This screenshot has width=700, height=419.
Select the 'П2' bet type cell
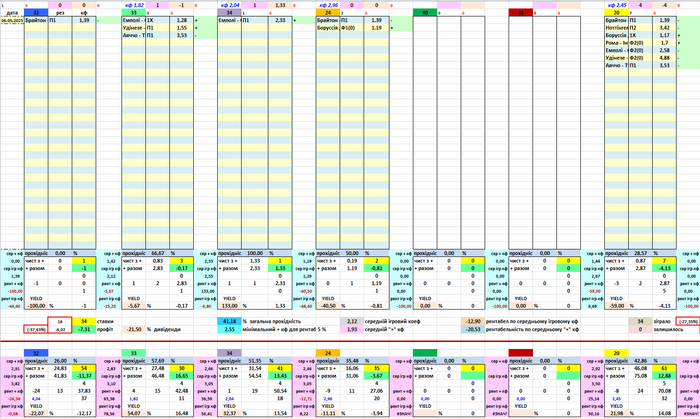tap(640, 28)
